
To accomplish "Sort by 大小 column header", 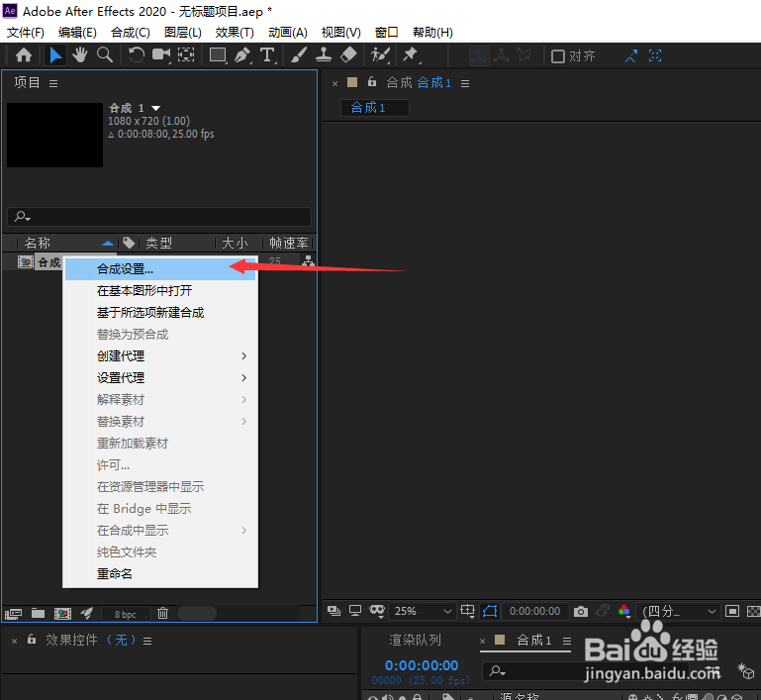I will [x=235, y=243].
